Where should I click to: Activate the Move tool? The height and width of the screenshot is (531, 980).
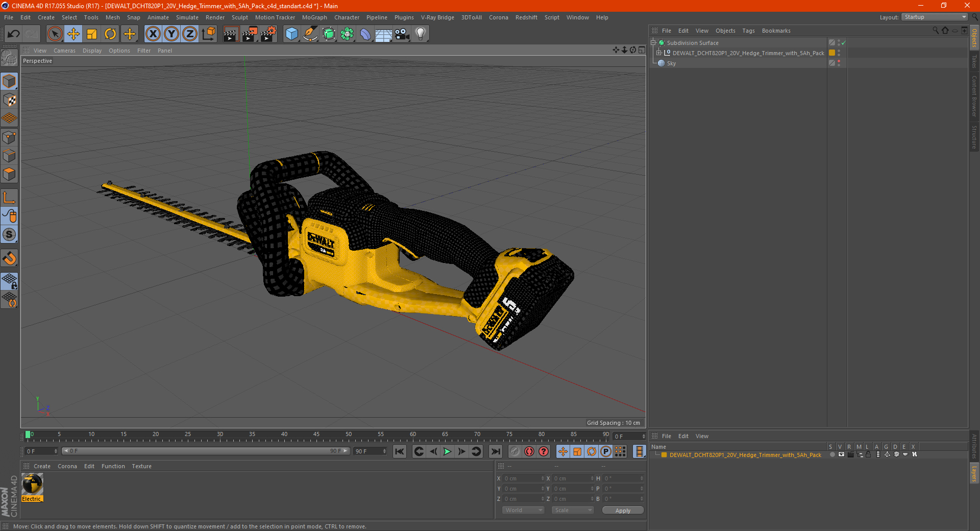tap(73, 34)
